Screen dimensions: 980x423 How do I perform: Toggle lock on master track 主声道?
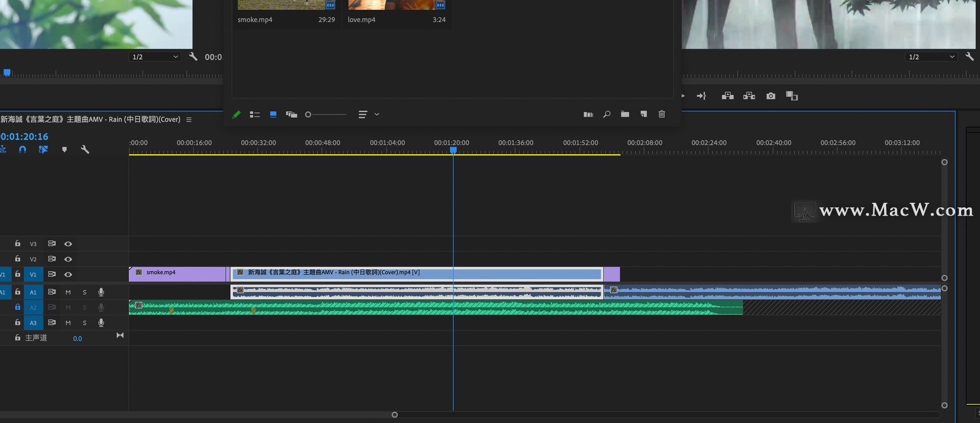coord(17,338)
